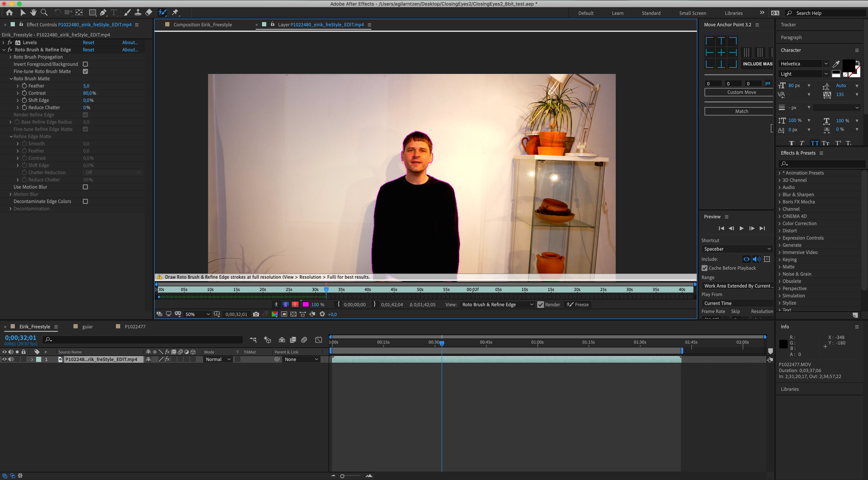Image resolution: width=868 pixels, height=480 pixels.
Task: Select the Puppet Pin tool
Action: click(175, 13)
